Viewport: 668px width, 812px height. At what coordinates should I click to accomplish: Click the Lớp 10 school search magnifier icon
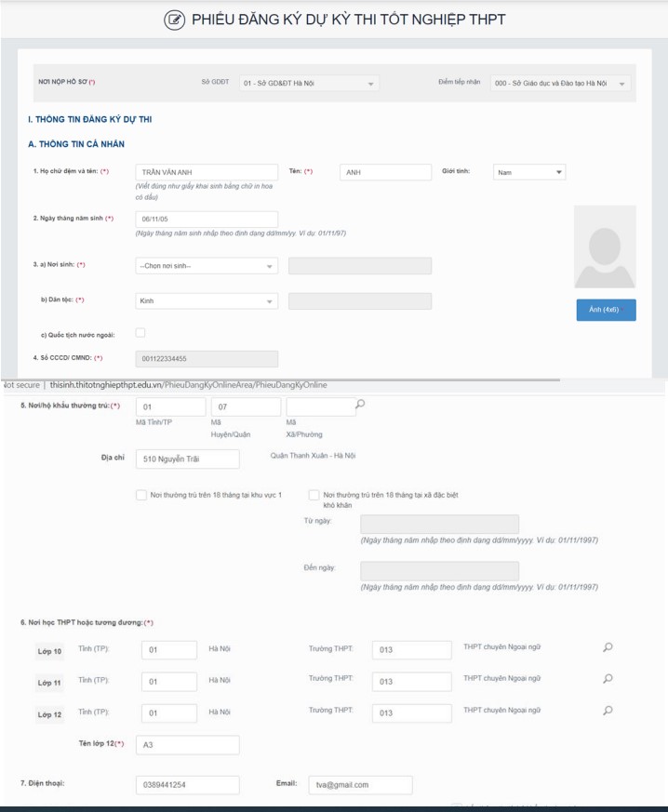click(x=608, y=648)
